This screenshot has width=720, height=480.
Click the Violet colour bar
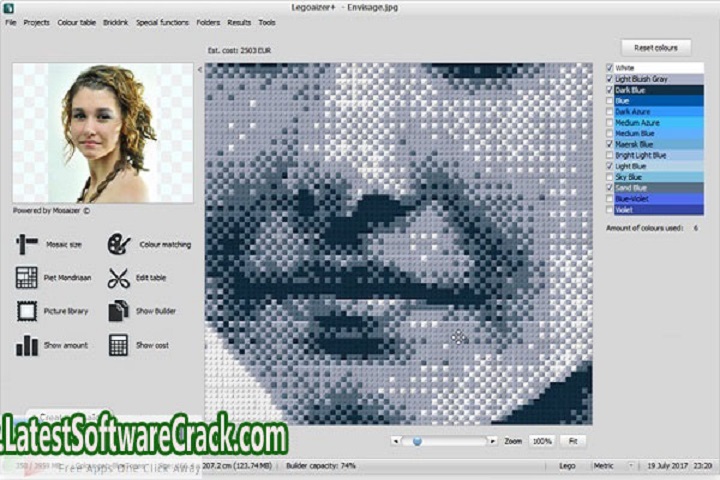click(659, 210)
